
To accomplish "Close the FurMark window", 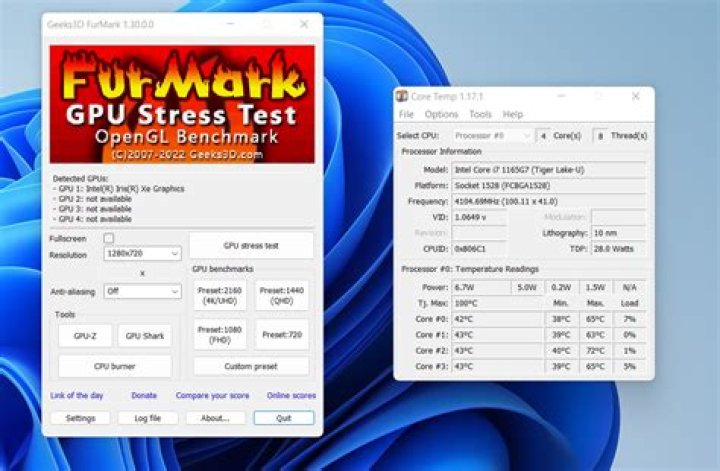I will coord(304,24).
